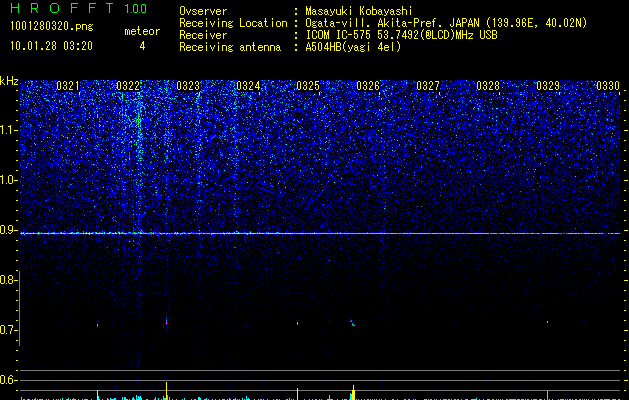
Task: Click the HROFFT program title text
Action: pyautogui.click(x=62, y=8)
